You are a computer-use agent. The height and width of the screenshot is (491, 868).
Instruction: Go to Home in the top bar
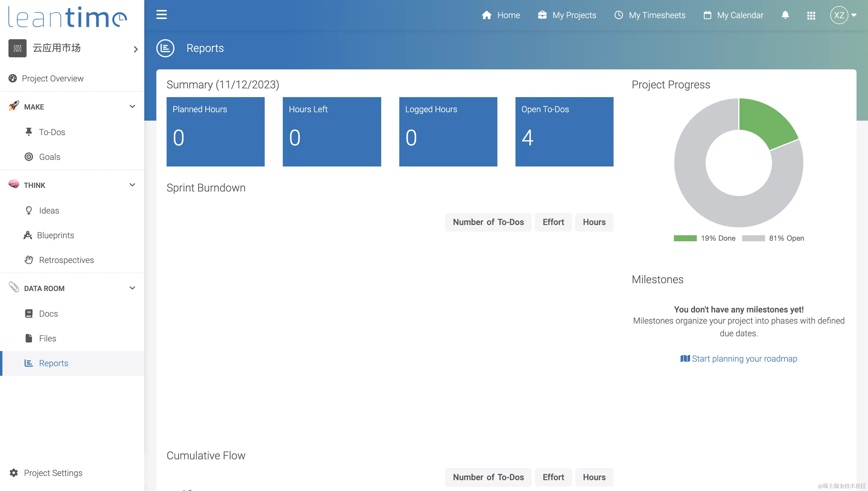pos(508,15)
